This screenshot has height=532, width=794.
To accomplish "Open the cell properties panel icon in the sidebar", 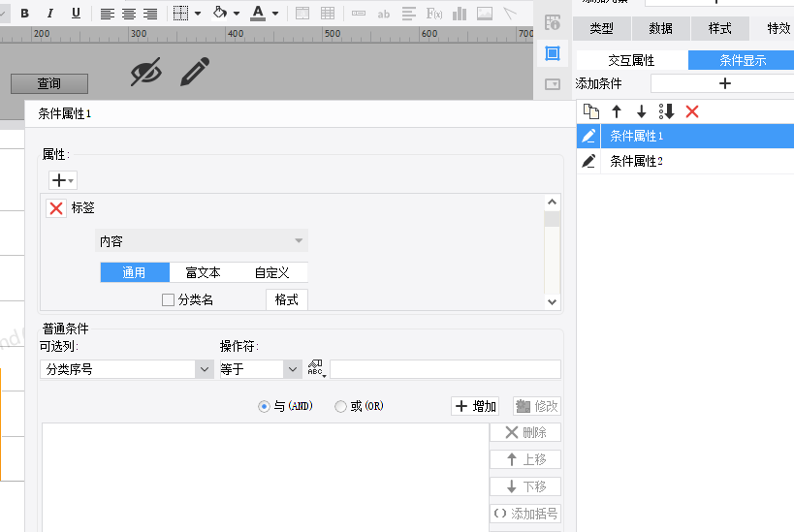I will pos(553,23).
